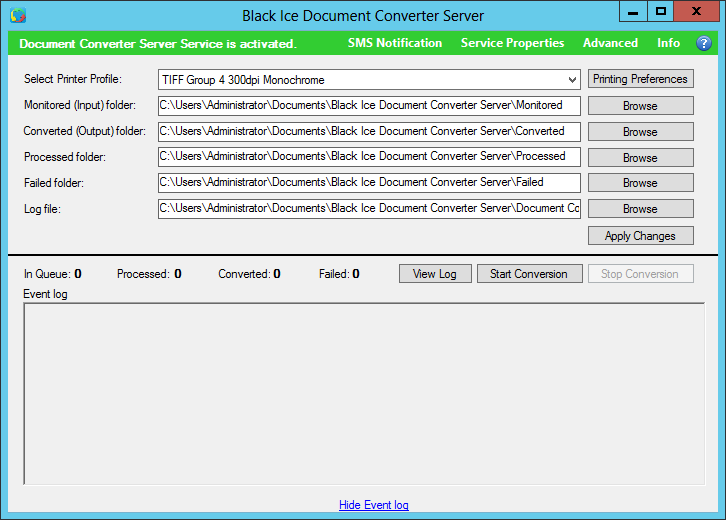This screenshot has height=520, width=726.
Task: Click the application icon in title bar
Action: [x=17, y=15]
